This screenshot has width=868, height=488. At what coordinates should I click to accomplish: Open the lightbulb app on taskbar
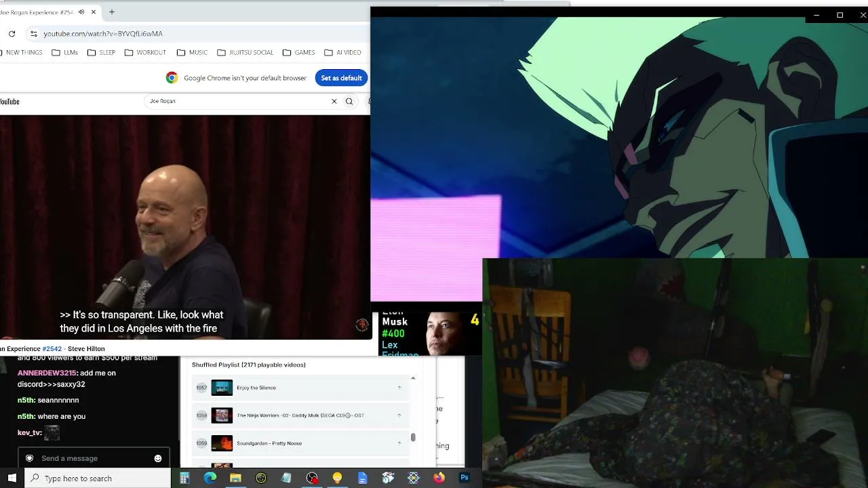tap(337, 478)
